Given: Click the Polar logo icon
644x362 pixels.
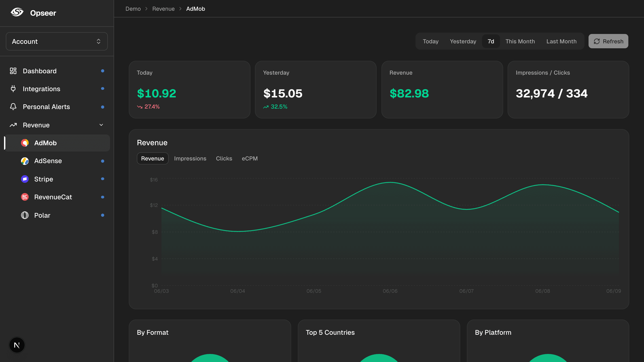Looking at the screenshot, I should 25,215.
